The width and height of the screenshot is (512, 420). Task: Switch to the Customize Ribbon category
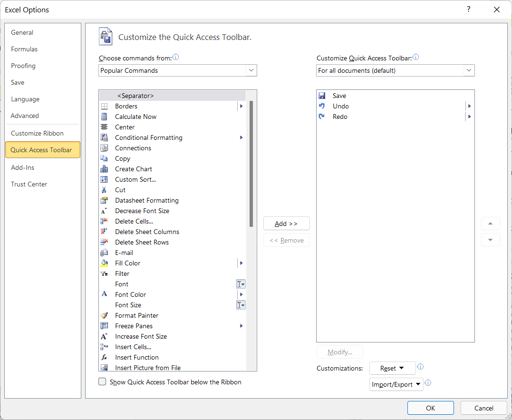click(37, 133)
